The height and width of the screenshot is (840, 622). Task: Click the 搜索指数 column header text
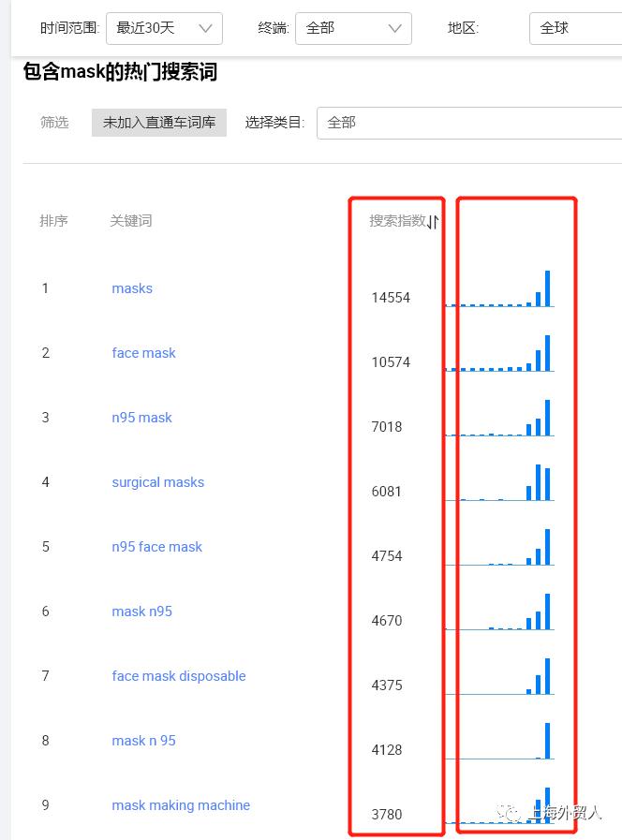397,221
